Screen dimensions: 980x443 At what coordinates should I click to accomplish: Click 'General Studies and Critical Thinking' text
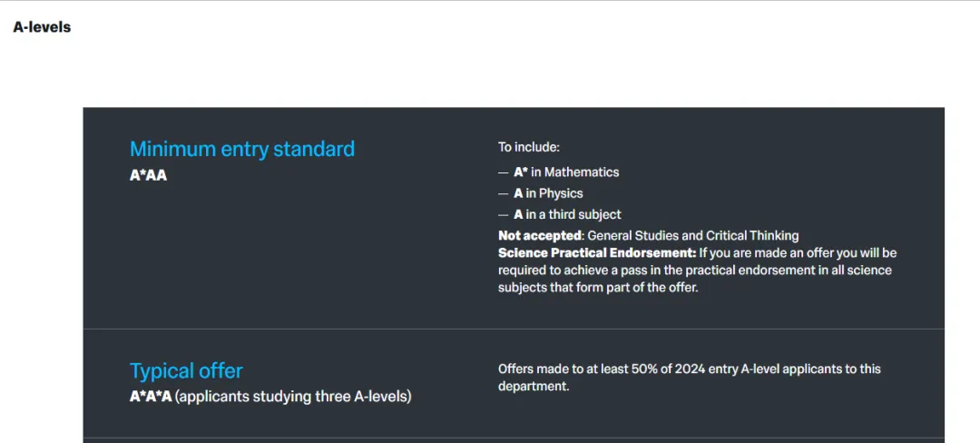click(693, 236)
